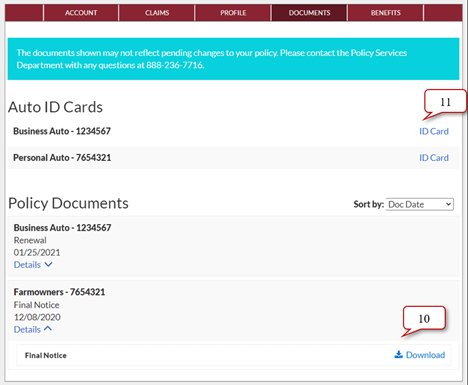Click the '12/08/2020' document date
Screen dimensions: 468x385
37,317
